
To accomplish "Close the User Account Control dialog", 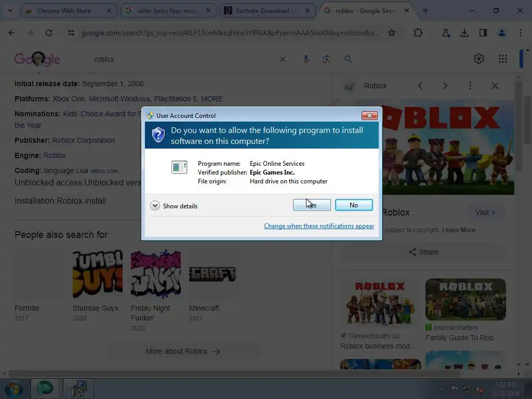I will 369,116.
